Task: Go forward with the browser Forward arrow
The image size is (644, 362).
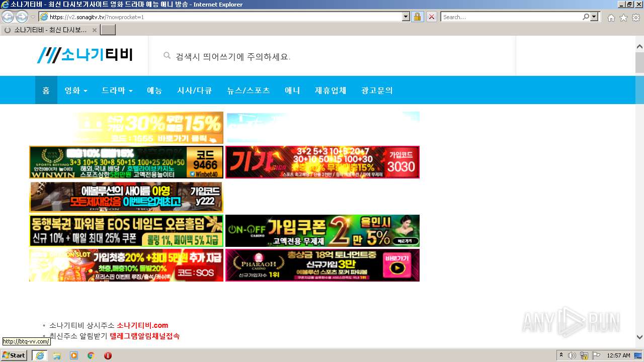Action: click(x=22, y=17)
